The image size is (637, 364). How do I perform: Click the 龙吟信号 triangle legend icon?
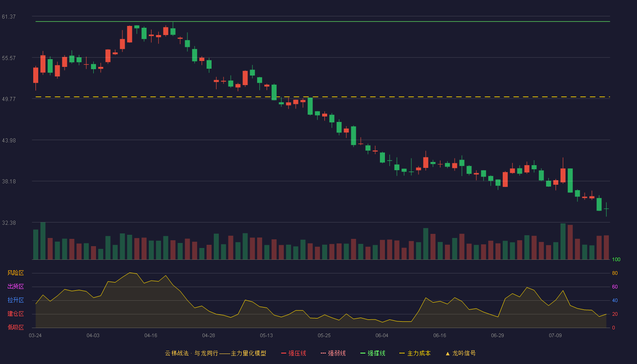pos(447,353)
